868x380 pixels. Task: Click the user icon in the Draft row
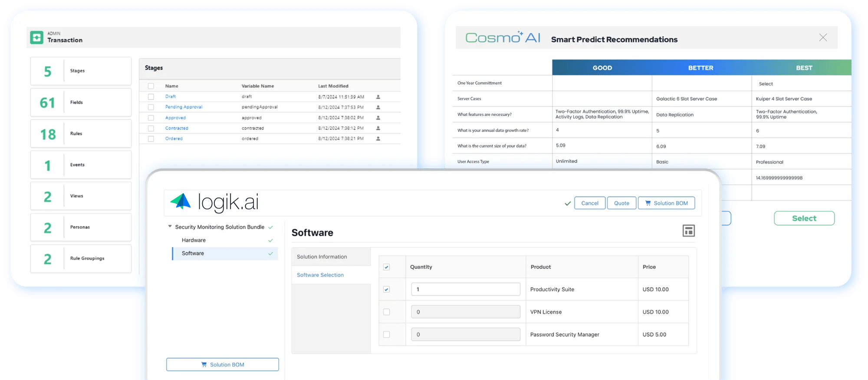pyautogui.click(x=378, y=97)
